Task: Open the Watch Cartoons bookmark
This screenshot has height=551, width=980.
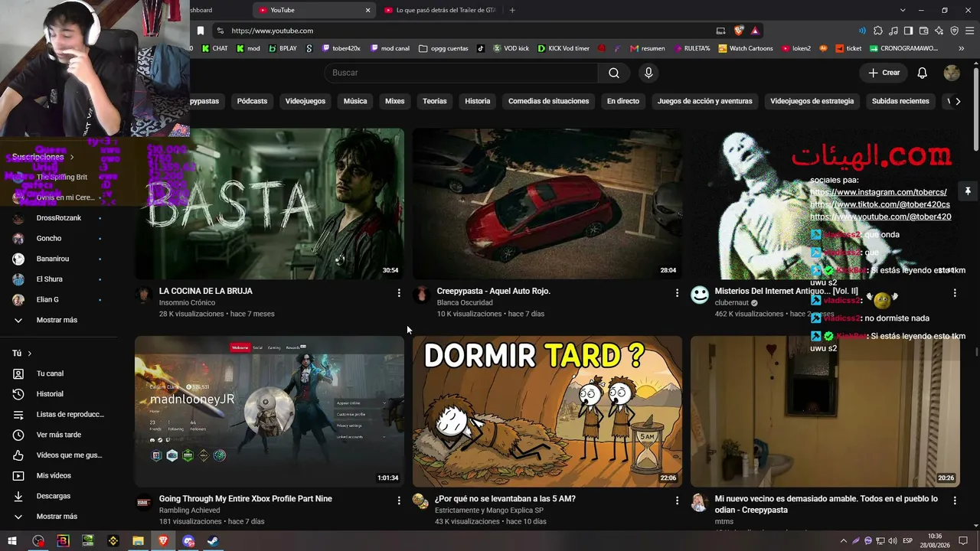Action: (745, 48)
